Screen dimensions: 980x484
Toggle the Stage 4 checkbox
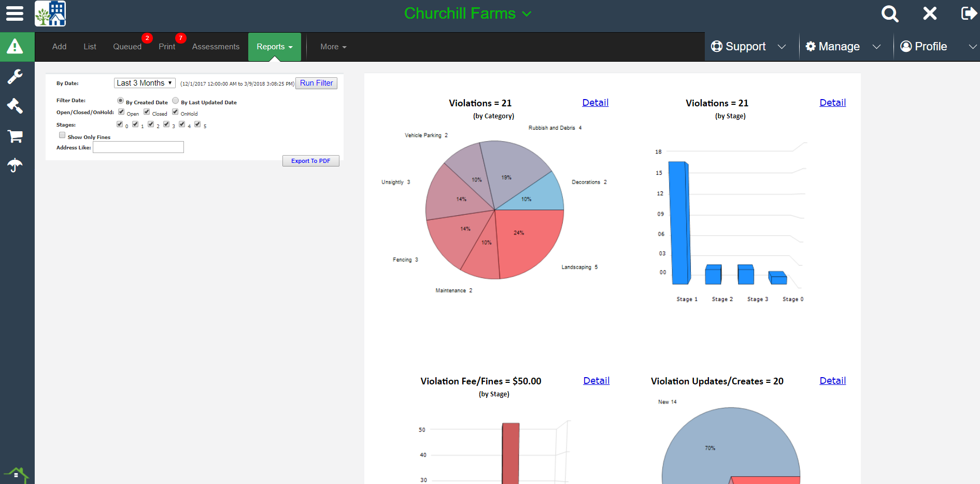(x=182, y=125)
